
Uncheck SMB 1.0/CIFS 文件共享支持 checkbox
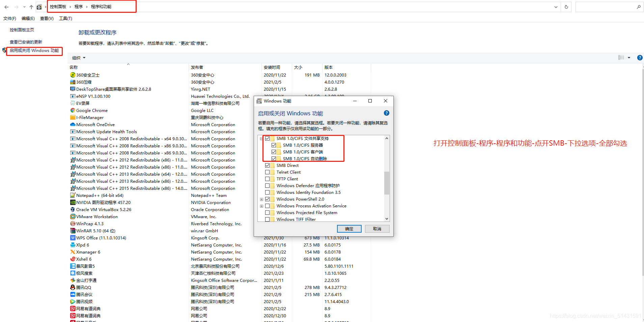click(268, 138)
